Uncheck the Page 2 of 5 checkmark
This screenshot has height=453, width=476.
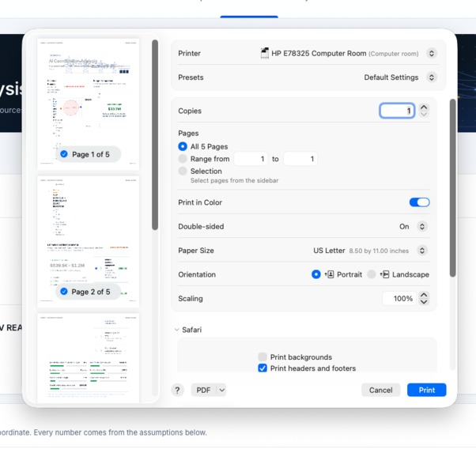click(64, 292)
